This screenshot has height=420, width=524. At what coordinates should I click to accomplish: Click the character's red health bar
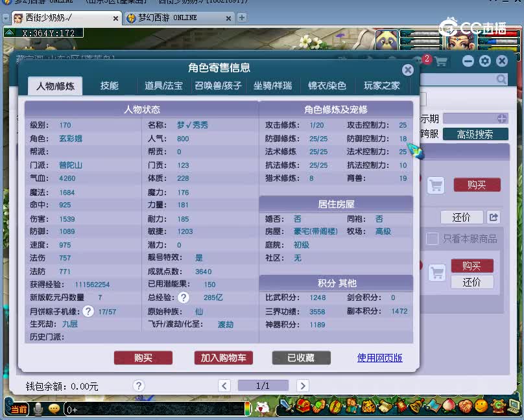tap(499, 34)
